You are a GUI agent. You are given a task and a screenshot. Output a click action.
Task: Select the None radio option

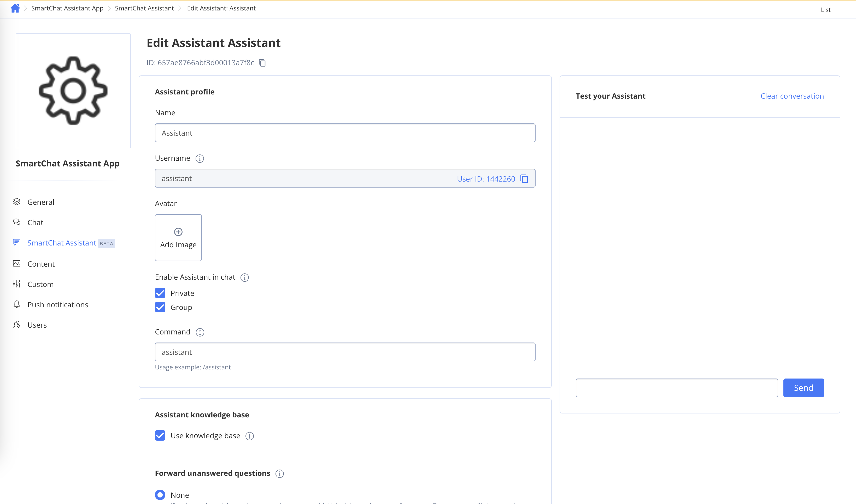(160, 495)
